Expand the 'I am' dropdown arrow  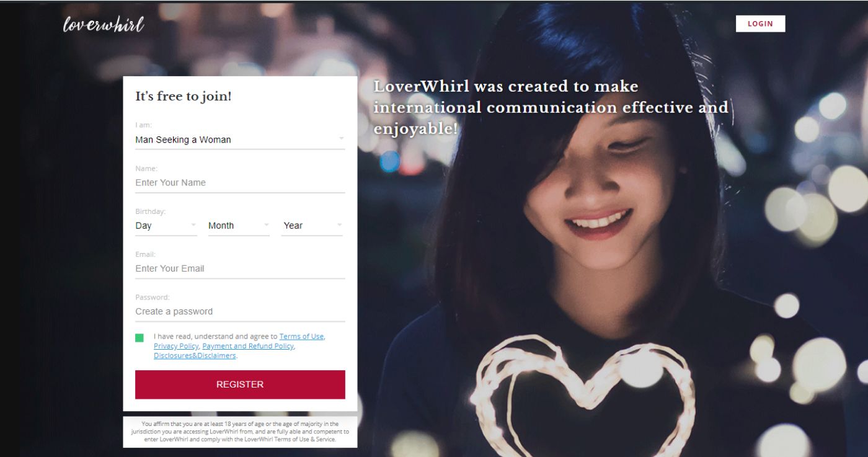coord(341,138)
